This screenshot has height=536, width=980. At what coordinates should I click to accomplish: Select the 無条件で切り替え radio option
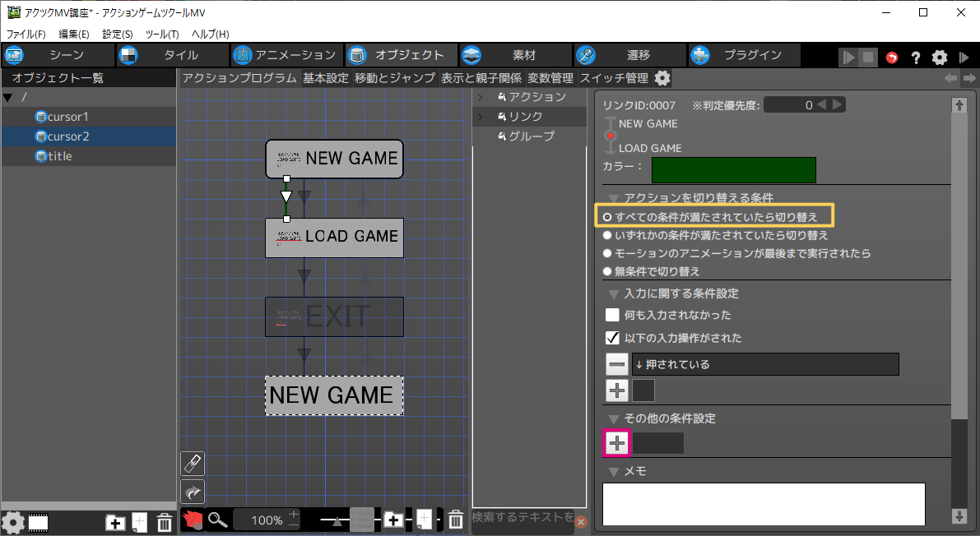pyautogui.click(x=607, y=271)
